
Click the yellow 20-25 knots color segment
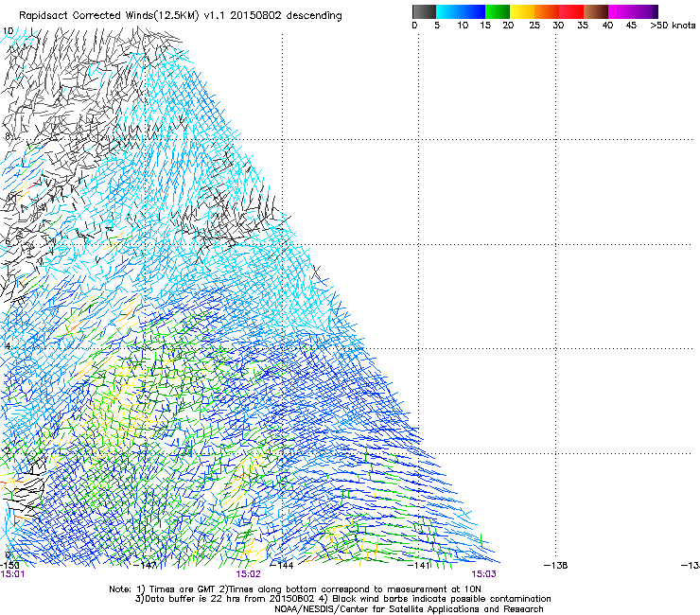tap(522, 11)
